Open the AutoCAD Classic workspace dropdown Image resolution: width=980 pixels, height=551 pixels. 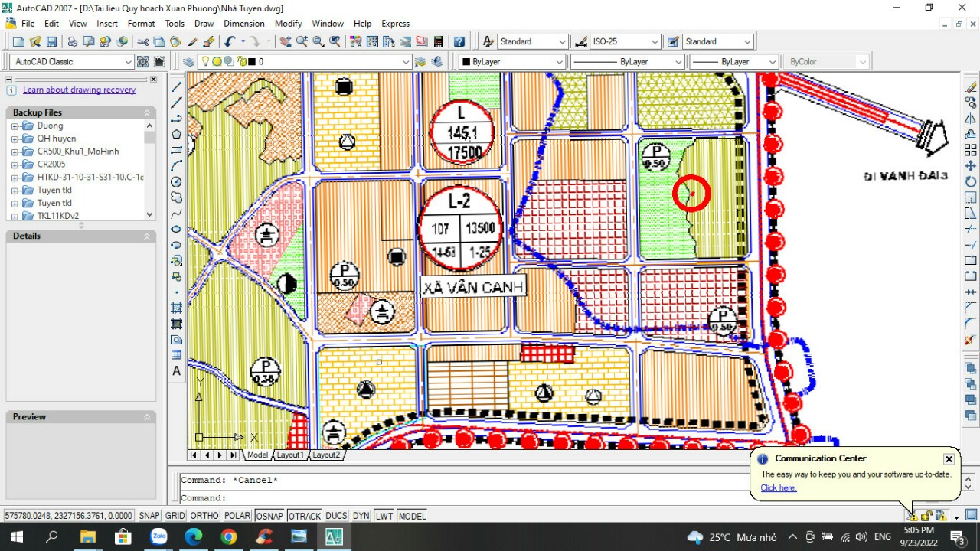(x=73, y=62)
